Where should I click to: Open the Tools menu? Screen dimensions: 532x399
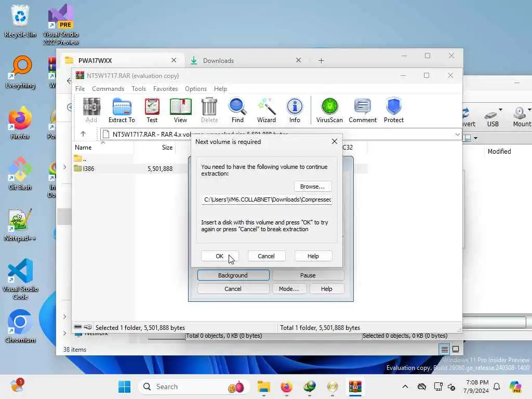139,88
